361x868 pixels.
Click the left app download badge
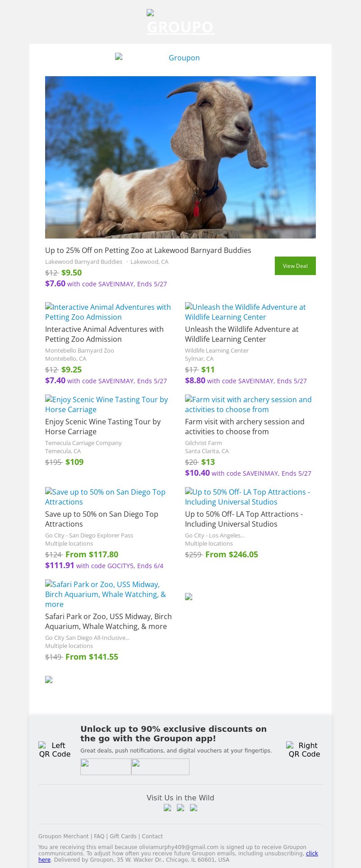(x=106, y=767)
